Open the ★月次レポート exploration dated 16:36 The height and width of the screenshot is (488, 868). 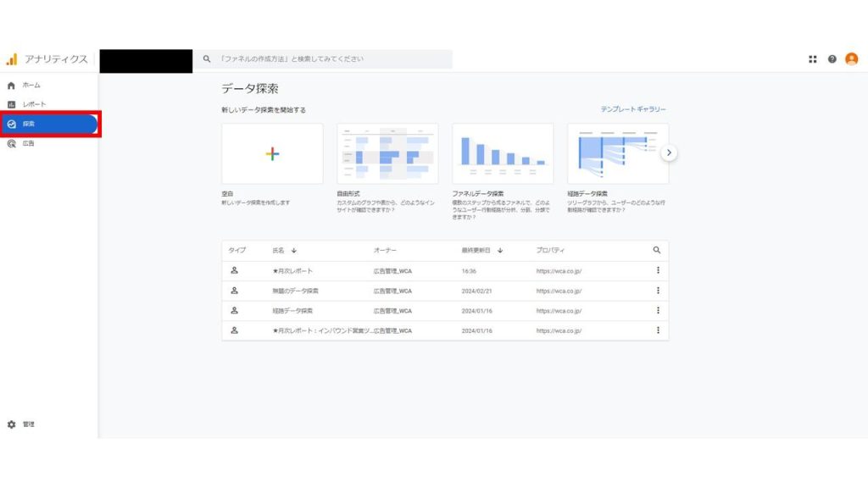click(x=292, y=271)
